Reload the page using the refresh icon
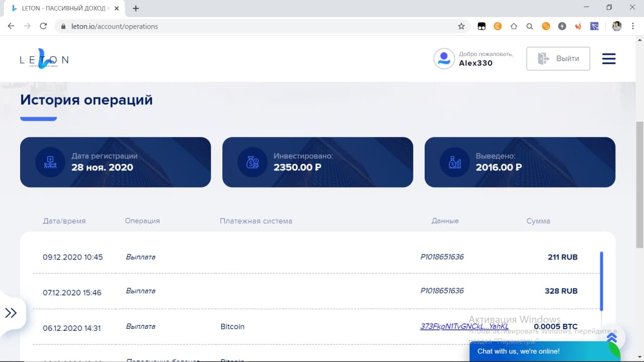This screenshot has height=362, width=644. point(43,26)
